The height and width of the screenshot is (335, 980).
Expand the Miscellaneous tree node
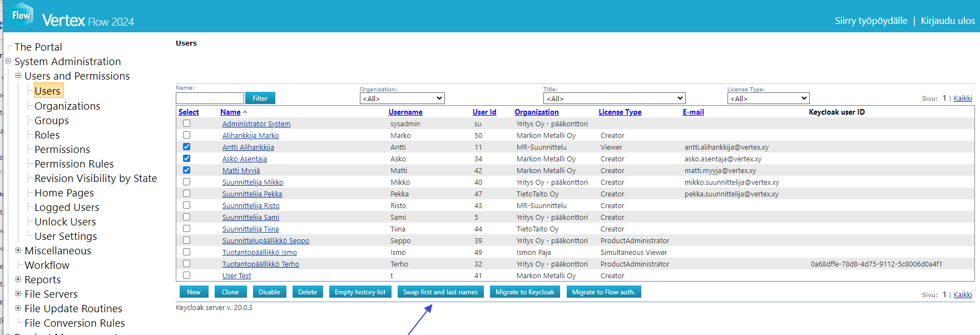point(18,250)
